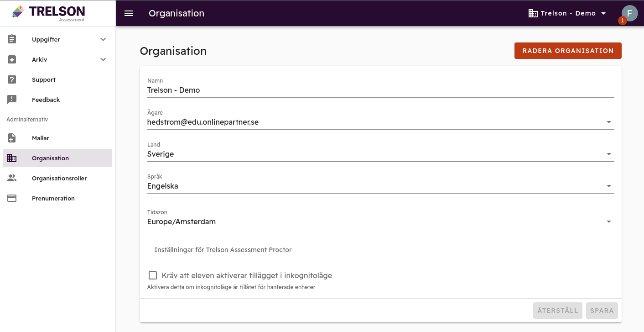The height and width of the screenshot is (332, 644).
Task: Open Mallar admin section
Action: coord(57,138)
